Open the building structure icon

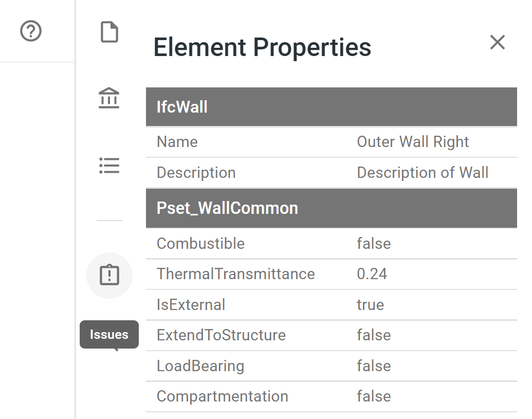coord(109,98)
